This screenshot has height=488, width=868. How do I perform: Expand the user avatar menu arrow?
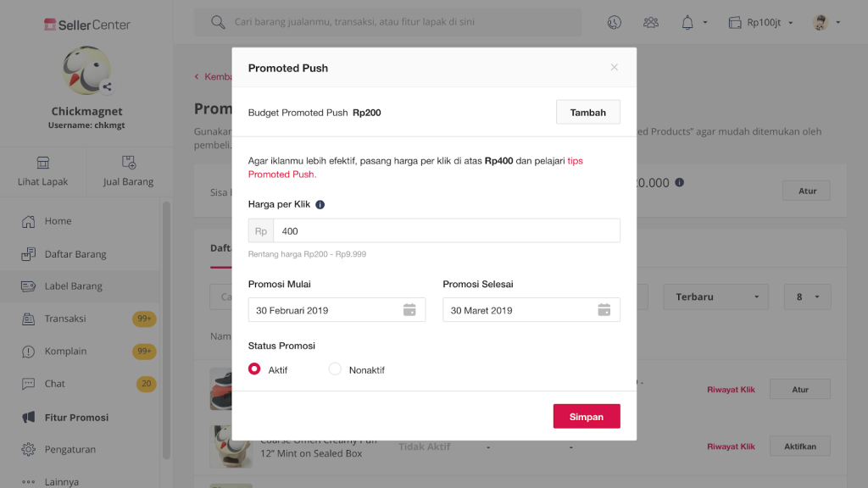837,23
